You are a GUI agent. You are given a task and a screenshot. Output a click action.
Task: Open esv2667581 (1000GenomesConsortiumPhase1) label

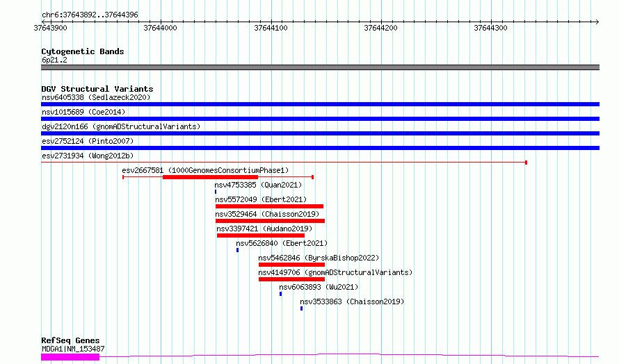tap(205, 170)
